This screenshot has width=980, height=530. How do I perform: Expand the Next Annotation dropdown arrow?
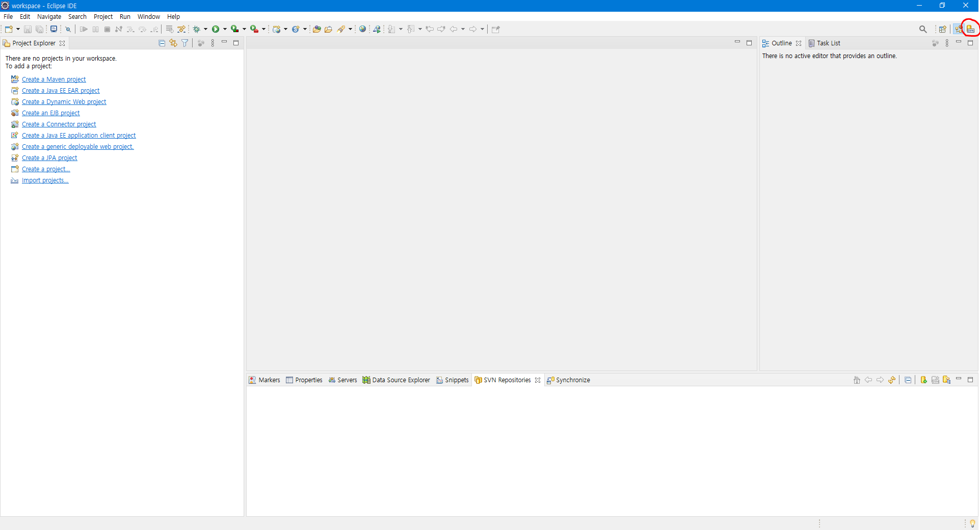pyautogui.click(x=401, y=29)
